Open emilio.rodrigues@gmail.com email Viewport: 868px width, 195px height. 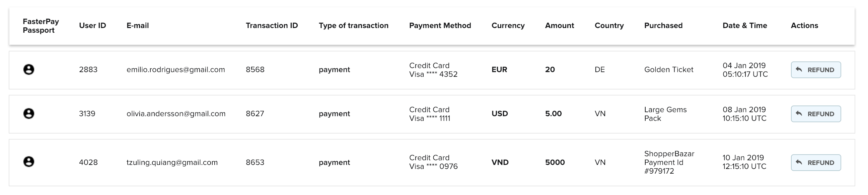click(175, 69)
